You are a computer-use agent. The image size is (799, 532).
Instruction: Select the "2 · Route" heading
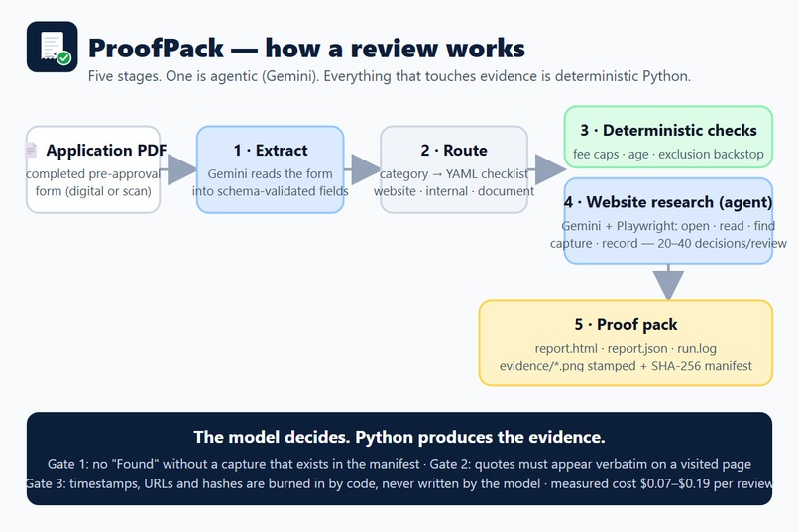[454, 151]
